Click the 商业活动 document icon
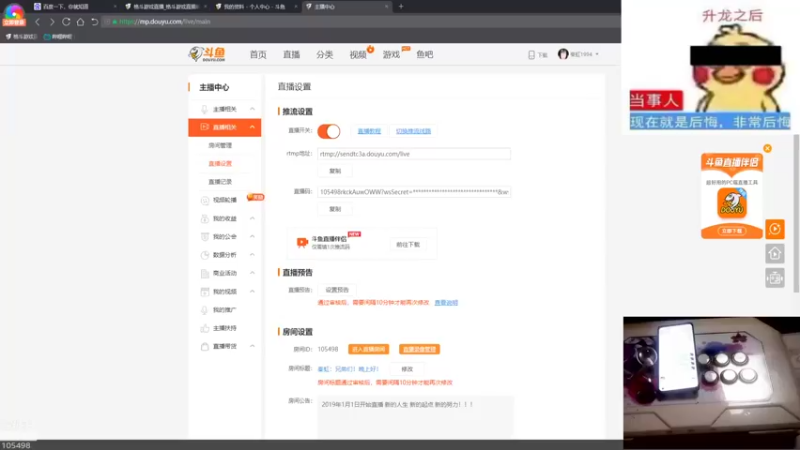 [x=205, y=273]
